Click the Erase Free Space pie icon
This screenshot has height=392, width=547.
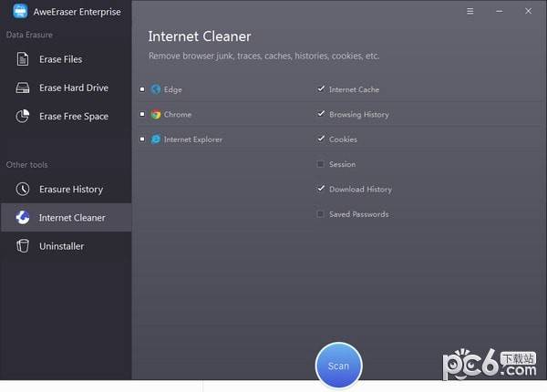23,117
